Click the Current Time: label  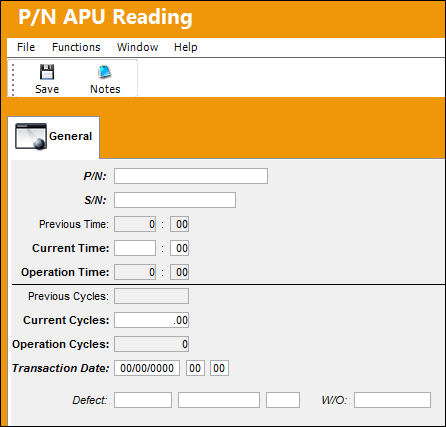tap(71, 248)
